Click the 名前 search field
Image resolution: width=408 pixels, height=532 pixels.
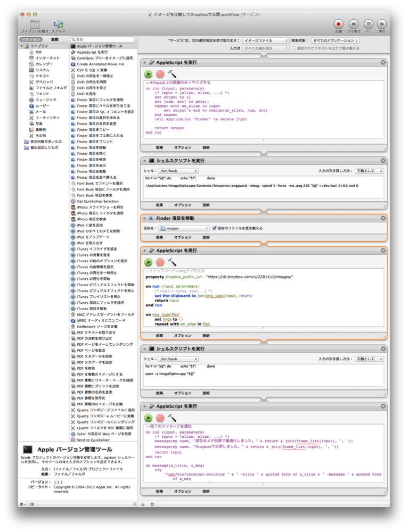coord(102,39)
